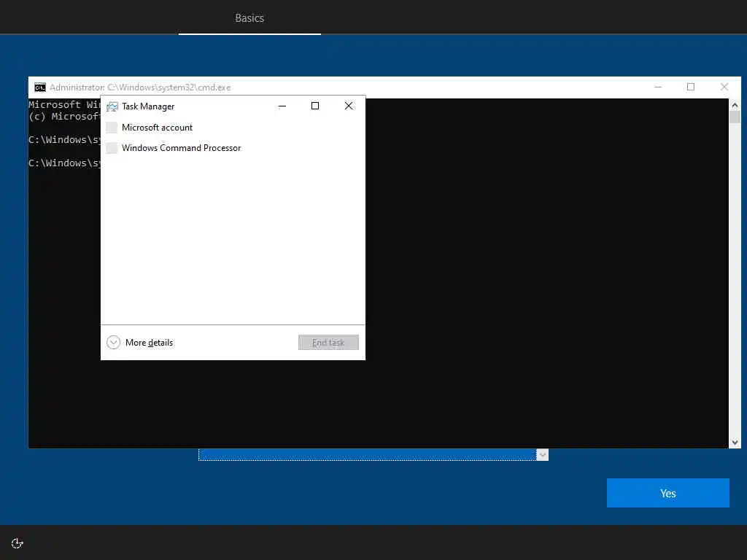
Task: Select the Windows Command Processor row text
Action: pos(182,147)
